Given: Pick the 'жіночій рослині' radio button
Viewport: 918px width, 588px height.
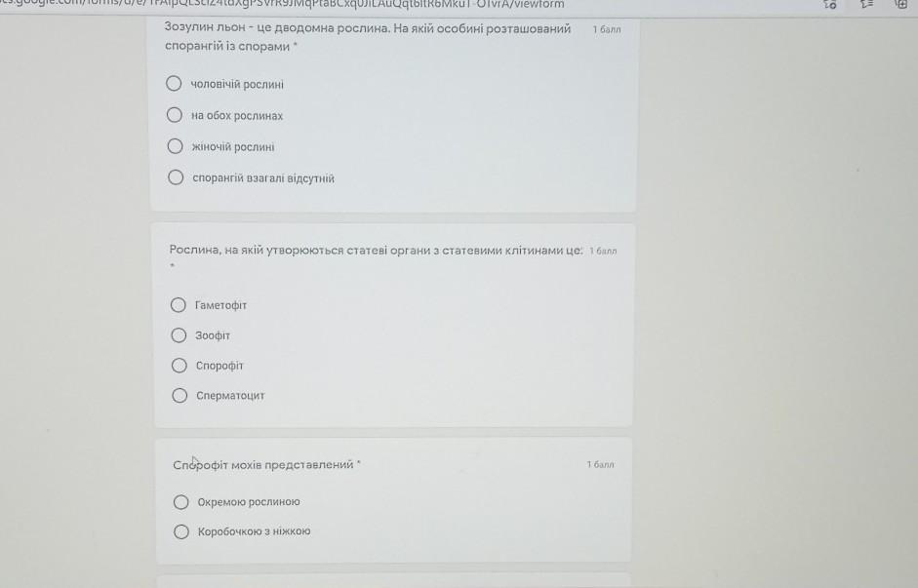Looking at the screenshot, I should click(x=175, y=146).
